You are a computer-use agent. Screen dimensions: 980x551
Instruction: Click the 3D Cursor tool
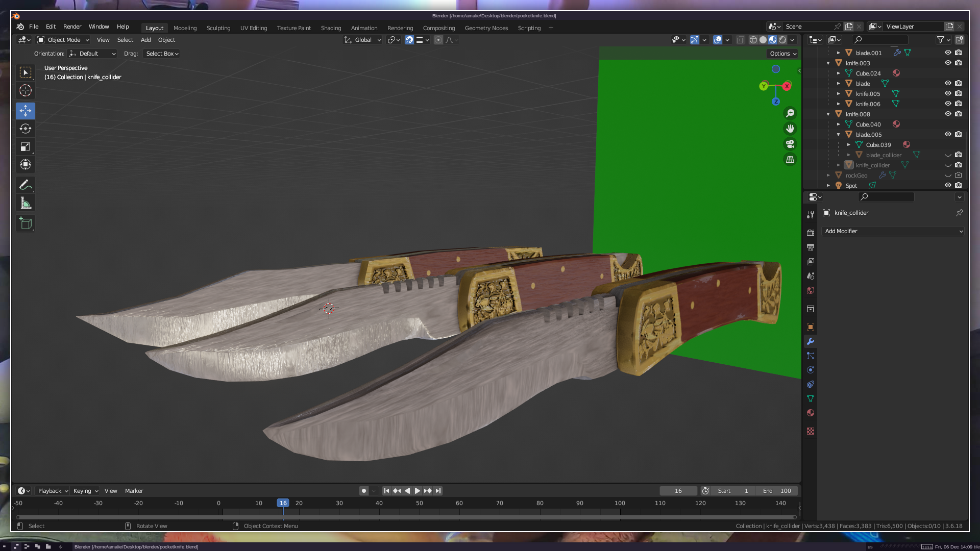click(x=26, y=91)
